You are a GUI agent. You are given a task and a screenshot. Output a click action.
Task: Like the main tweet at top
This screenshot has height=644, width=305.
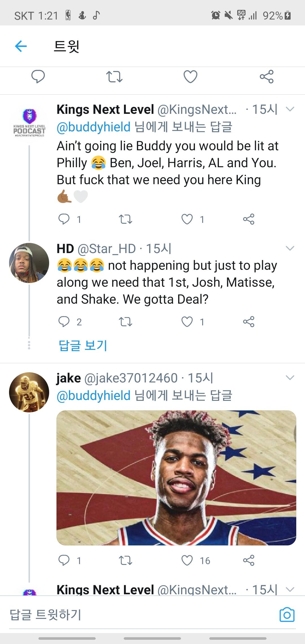click(x=190, y=77)
